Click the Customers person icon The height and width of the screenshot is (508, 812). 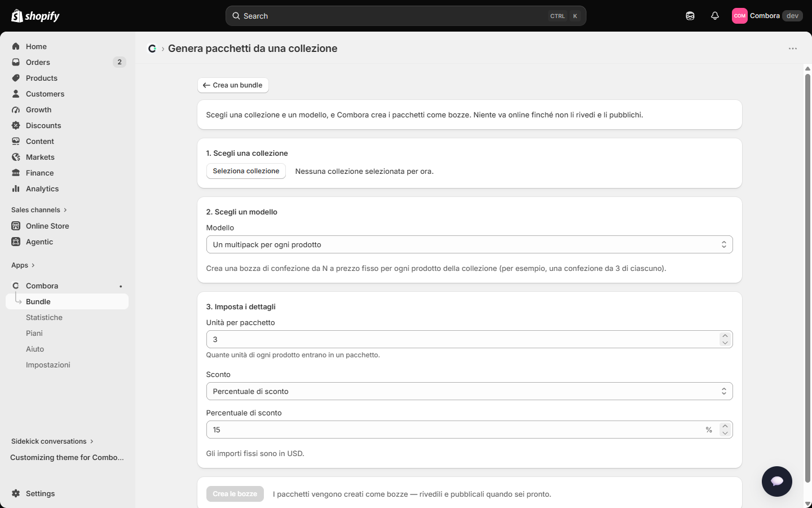(x=16, y=94)
